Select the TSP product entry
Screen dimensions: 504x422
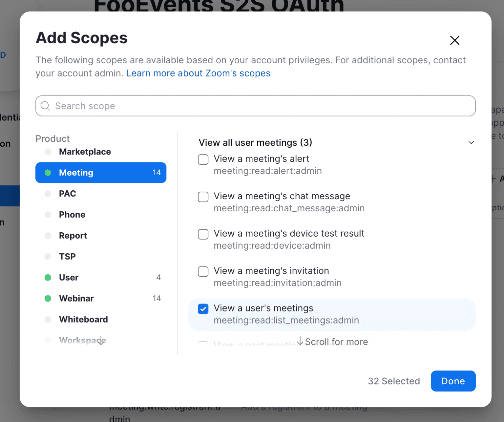click(67, 256)
